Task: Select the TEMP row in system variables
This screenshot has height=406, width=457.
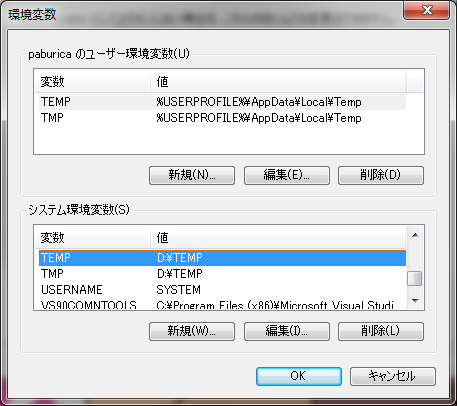Action: (x=222, y=258)
